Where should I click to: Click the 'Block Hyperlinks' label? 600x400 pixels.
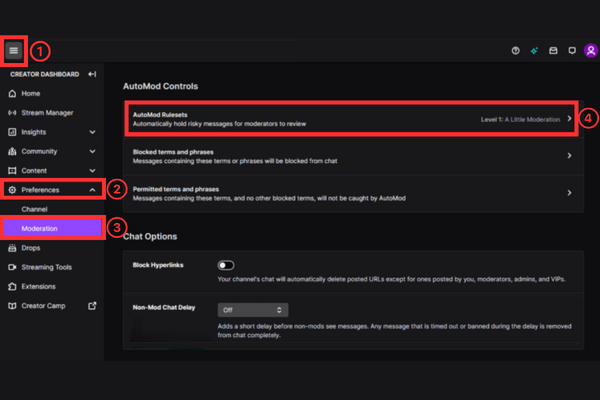158,265
